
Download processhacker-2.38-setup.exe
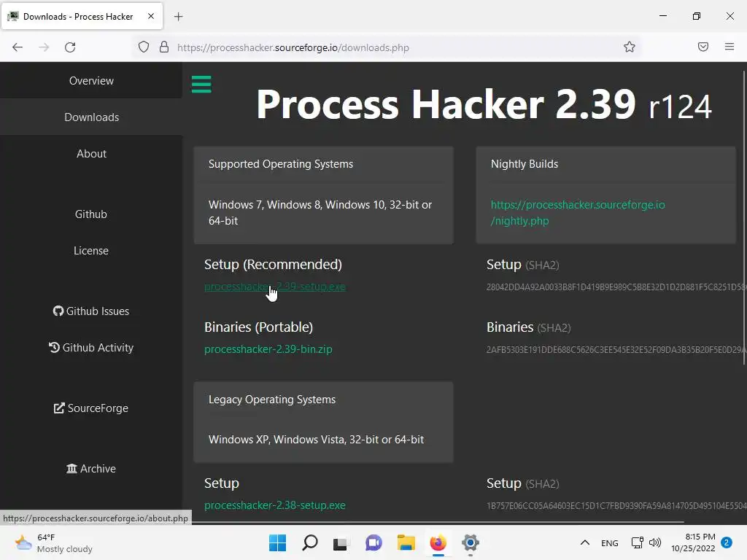coord(275,505)
